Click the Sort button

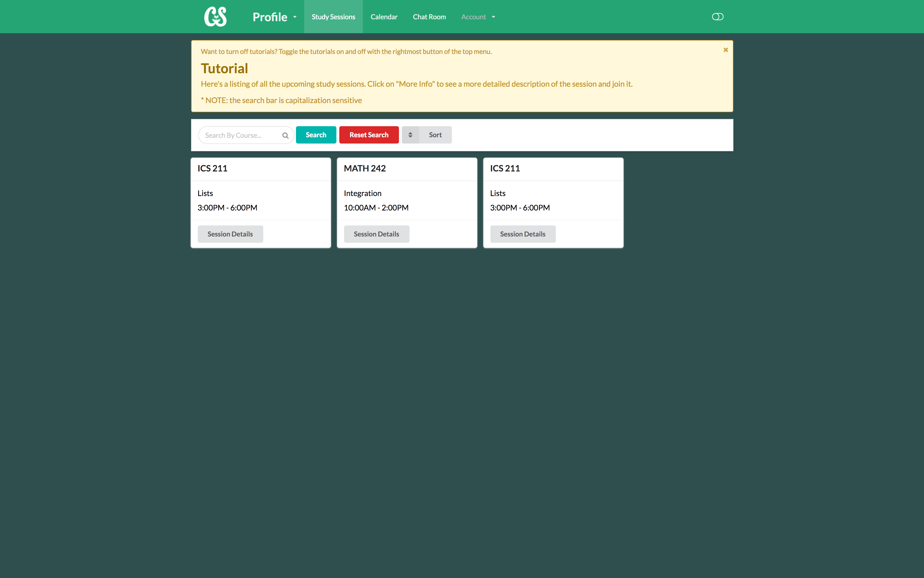426,135
